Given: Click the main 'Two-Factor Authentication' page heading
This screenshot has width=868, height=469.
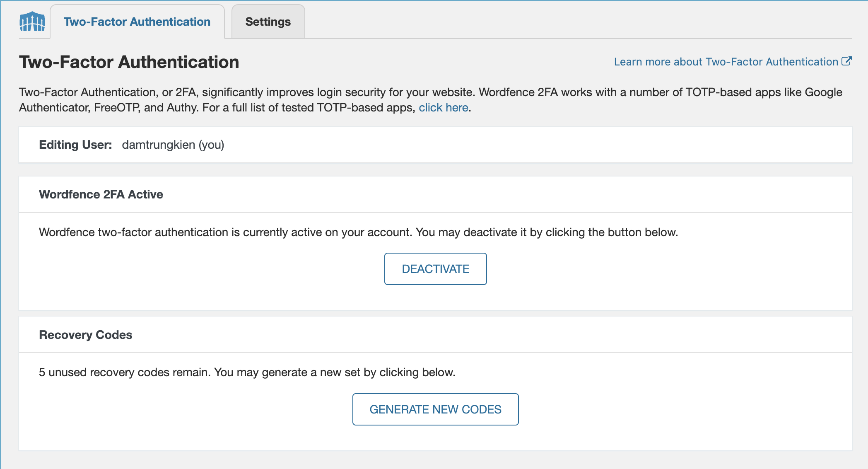Looking at the screenshot, I should (x=129, y=62).
